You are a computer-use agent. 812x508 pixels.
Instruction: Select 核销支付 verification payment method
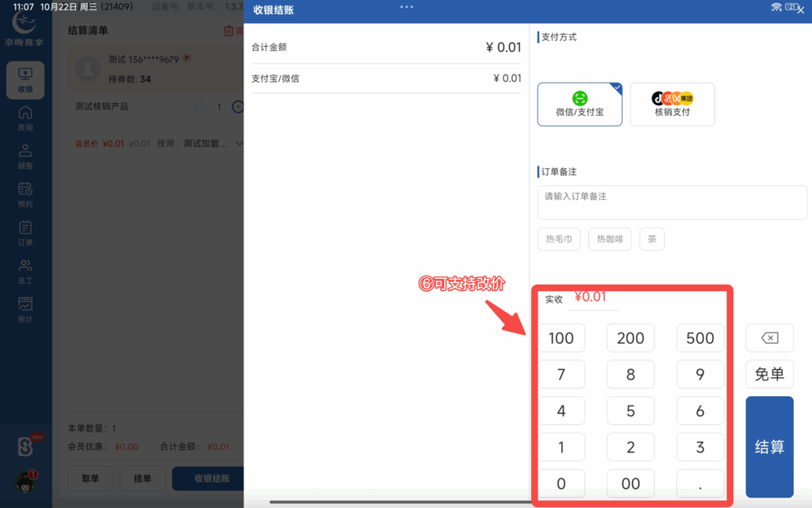(672, 104)
